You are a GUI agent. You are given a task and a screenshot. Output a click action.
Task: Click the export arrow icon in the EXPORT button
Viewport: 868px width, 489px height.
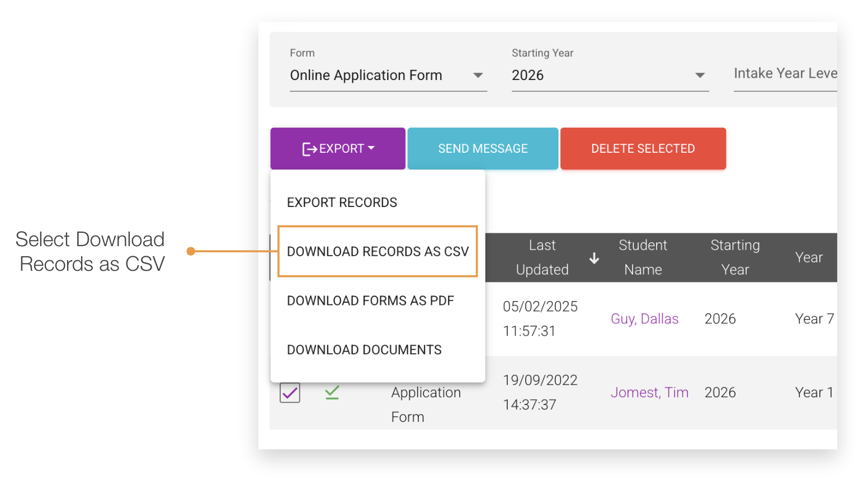pyautogui.click(x=310, y=148)
